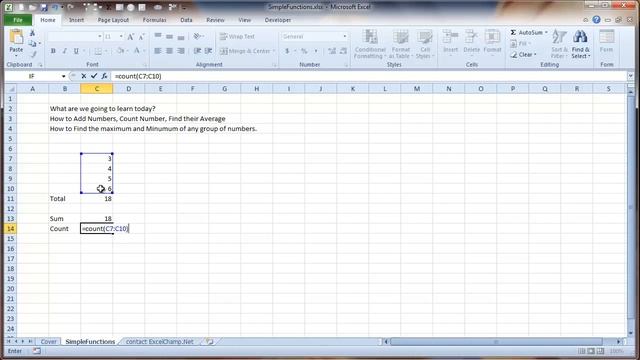The height and width of the screenshot is (360, 640).
Task: Toggle Middle Align
Action: click(169, 36)
